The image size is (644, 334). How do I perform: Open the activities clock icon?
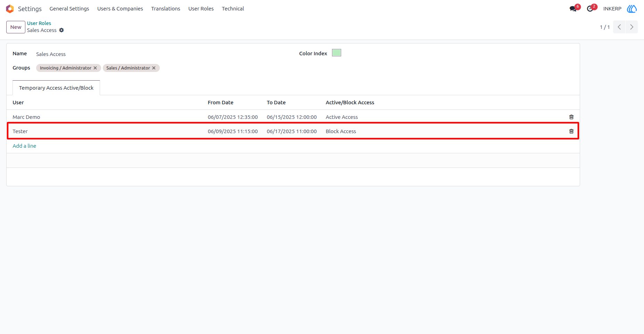[x=590, y=9]
